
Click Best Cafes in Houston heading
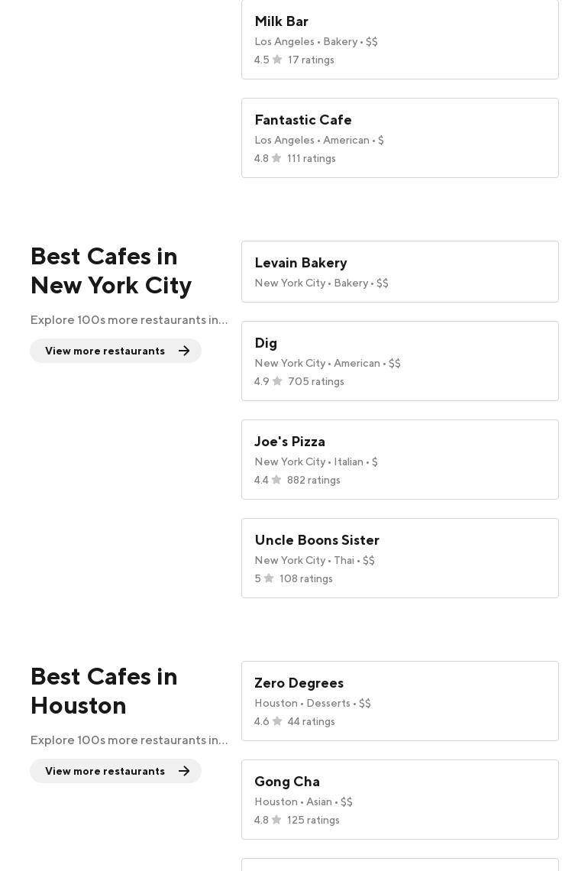[104, 691]
